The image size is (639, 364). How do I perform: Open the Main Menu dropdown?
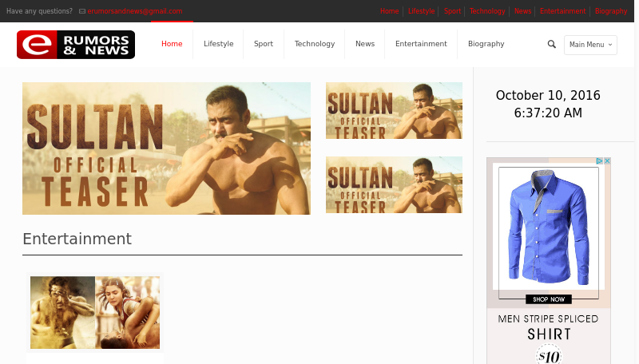(x=590, y=45)
